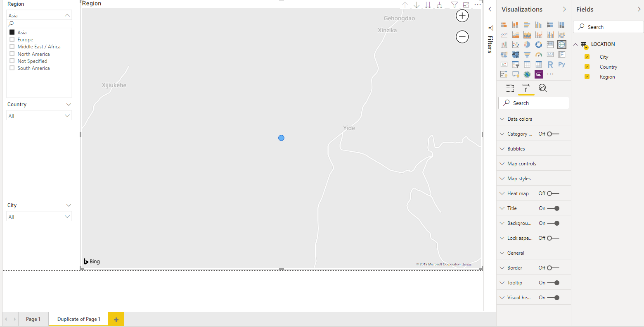This screenshot has width=644, height=327.
Task: Uncheck the Asia region checkbox
Action: click(12, 32)
